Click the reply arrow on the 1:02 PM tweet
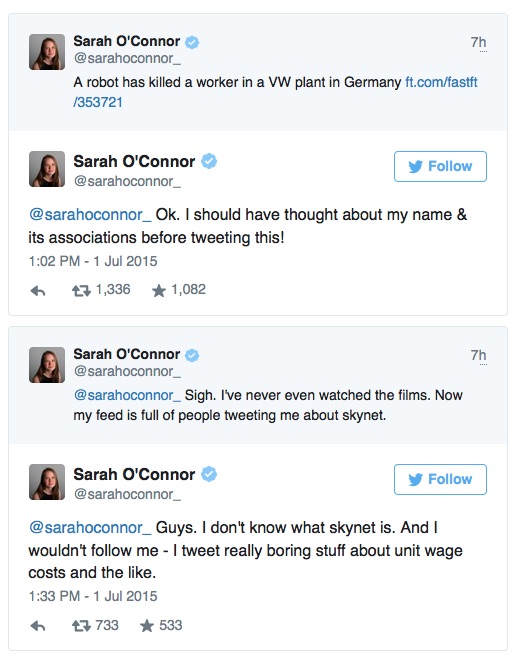519x656 pixels. tap(38, 290)
